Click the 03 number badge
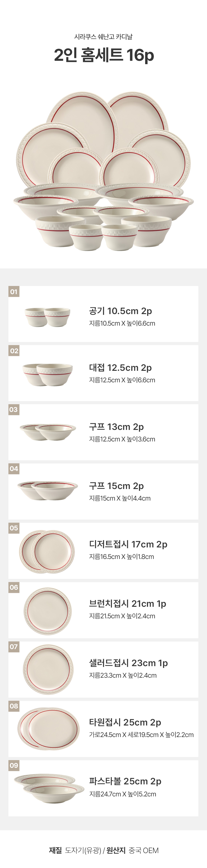Screen dimensions: 207x868 pos(13,409)
